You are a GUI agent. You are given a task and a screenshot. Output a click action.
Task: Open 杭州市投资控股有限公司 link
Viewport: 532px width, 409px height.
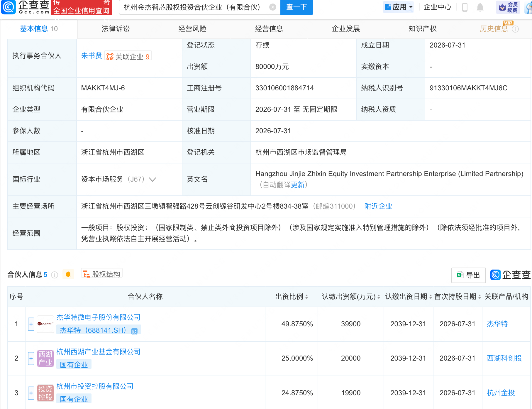coord(95,386)
